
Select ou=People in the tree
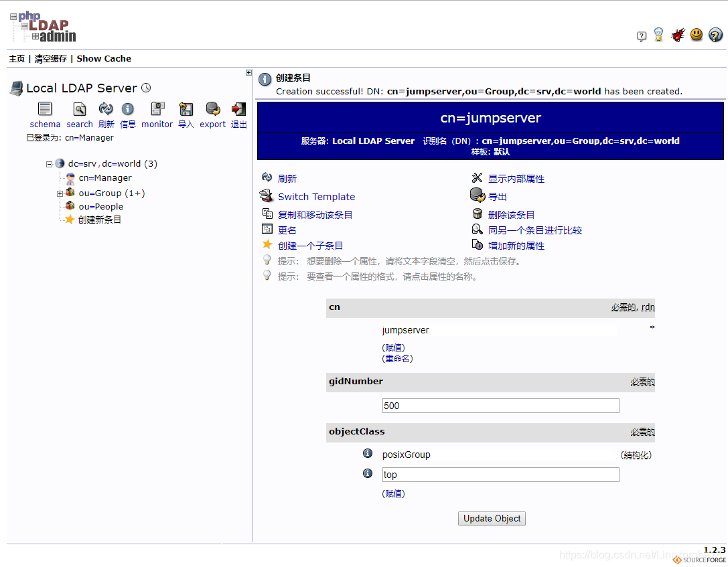tap(100, 206)
